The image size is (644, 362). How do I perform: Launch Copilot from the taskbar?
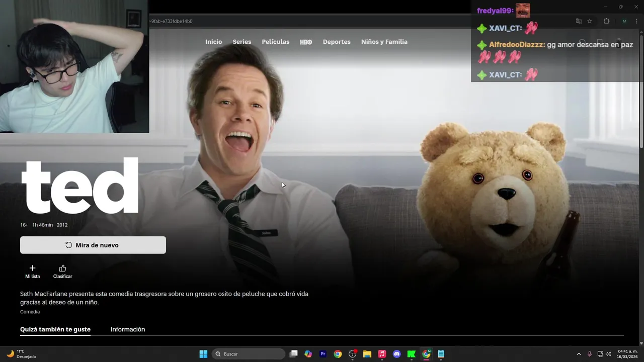pyautogui.click(x=308, y=354)
